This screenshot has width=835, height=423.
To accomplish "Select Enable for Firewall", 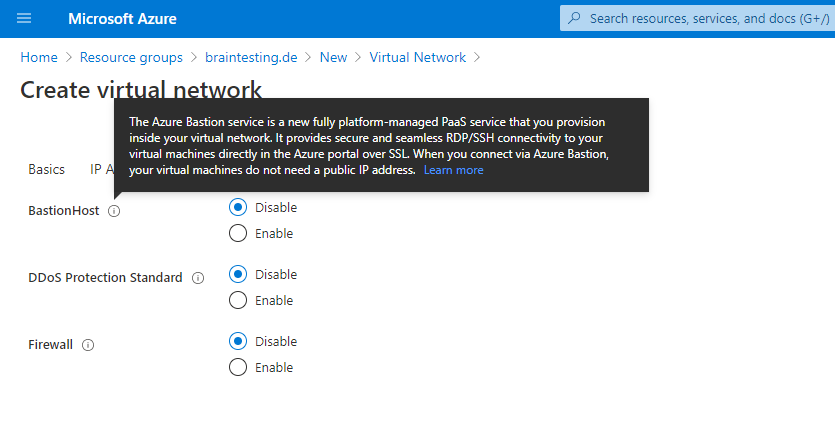I will point(238,368).
